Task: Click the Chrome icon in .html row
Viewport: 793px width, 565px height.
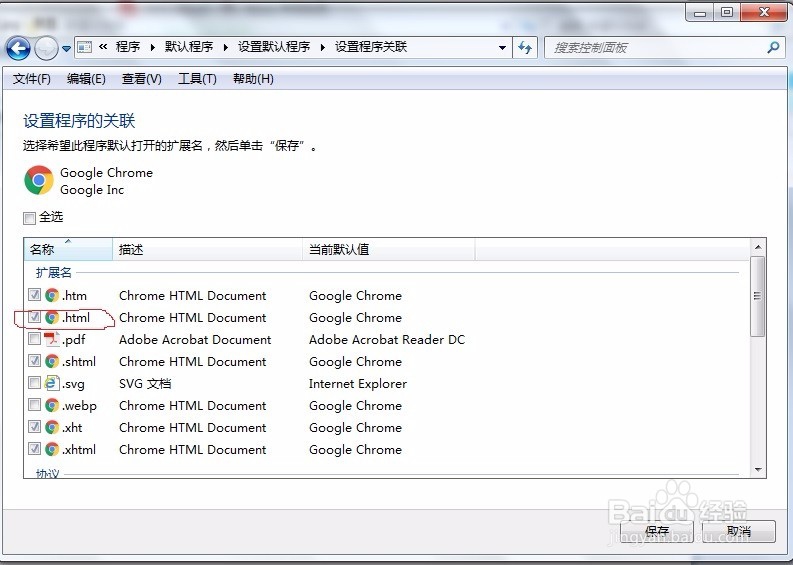Action: [52, 317]
